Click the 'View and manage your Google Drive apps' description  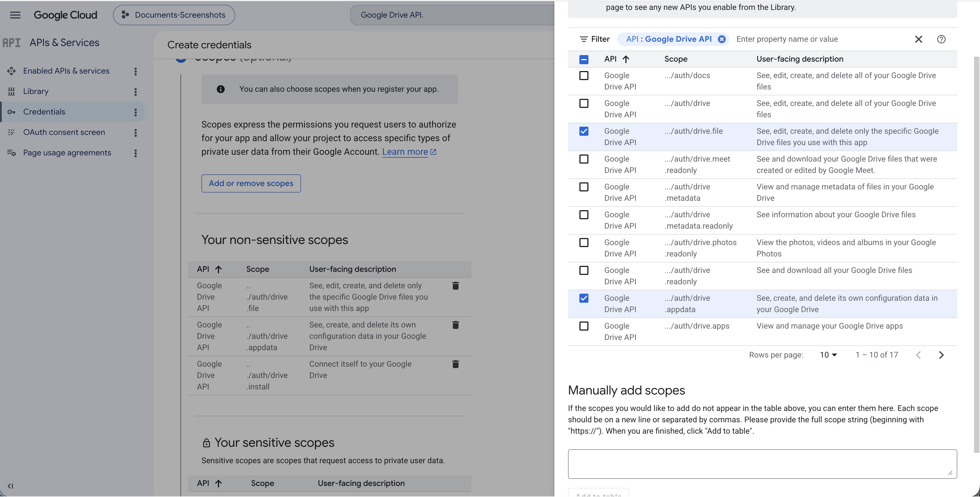[829, 326]
